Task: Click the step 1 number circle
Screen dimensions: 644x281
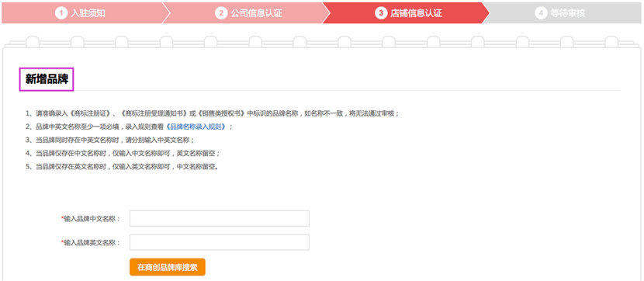Action: [61, 13]
